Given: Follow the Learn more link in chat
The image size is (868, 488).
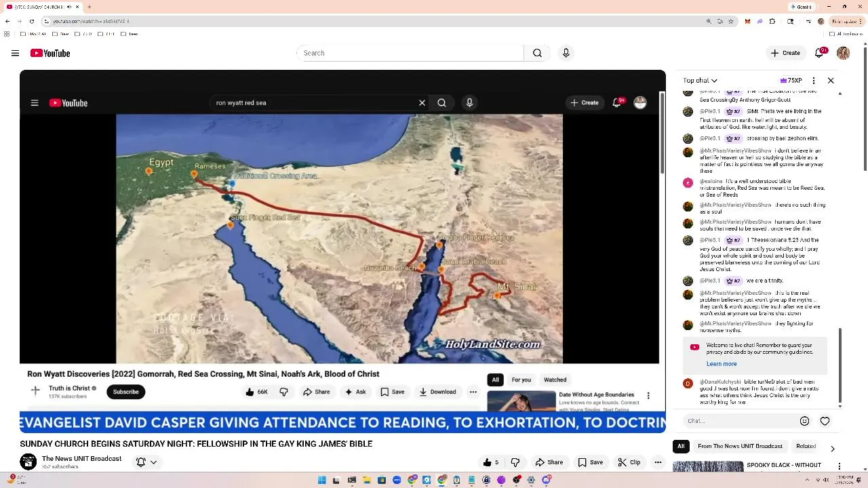Looking at the screenshot, I should point(722,364).
